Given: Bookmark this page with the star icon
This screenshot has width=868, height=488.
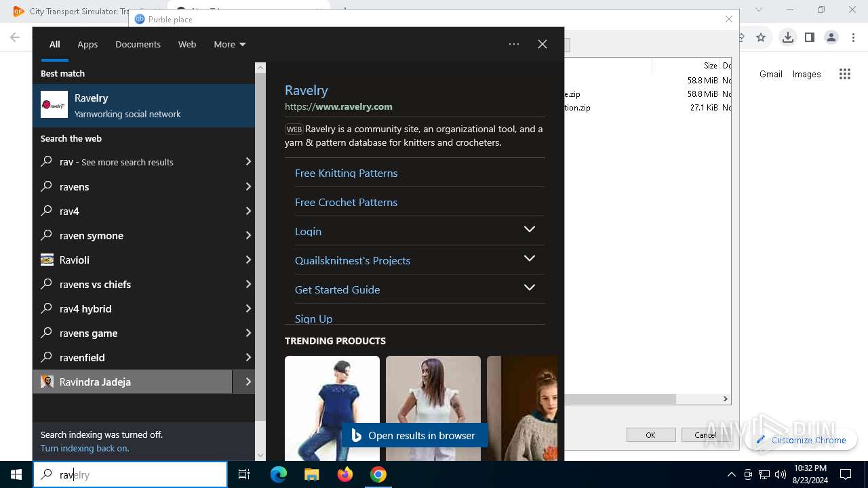Looking at the screenshot, I should click(x=761, y=37).
